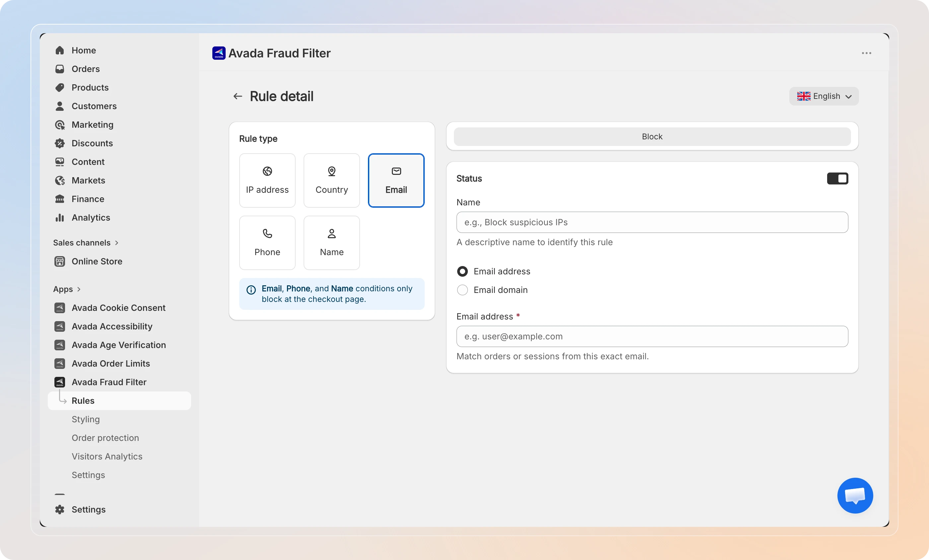The height and width of the screenshot is (560, 929).
Task: Open the Orders page
Action: tap(86, 69)
